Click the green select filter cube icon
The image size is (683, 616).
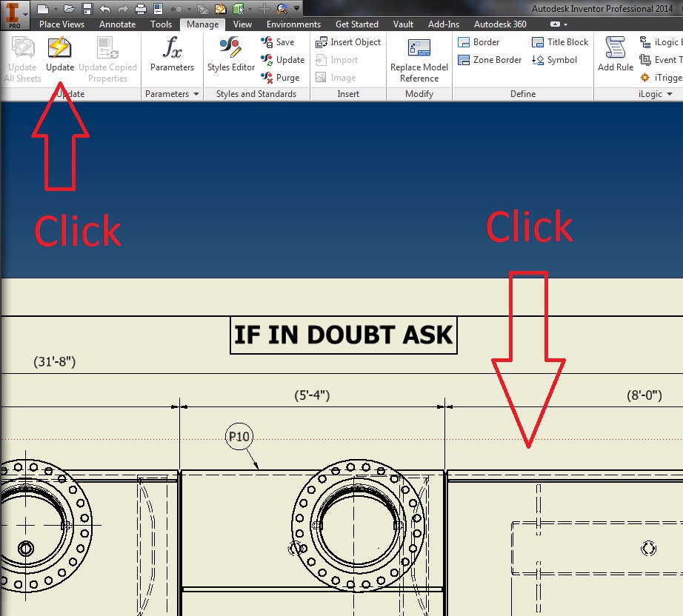[x=238, y=8]
